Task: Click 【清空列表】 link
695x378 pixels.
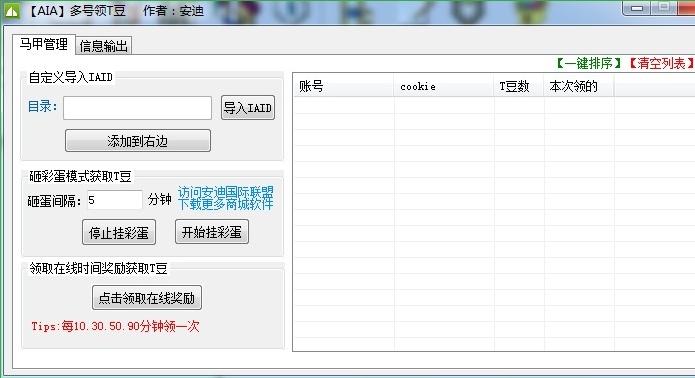Action: click(x=661, y=63)
